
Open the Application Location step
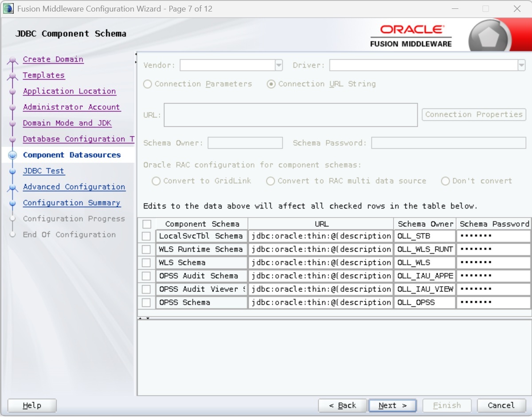click(70, 91)
